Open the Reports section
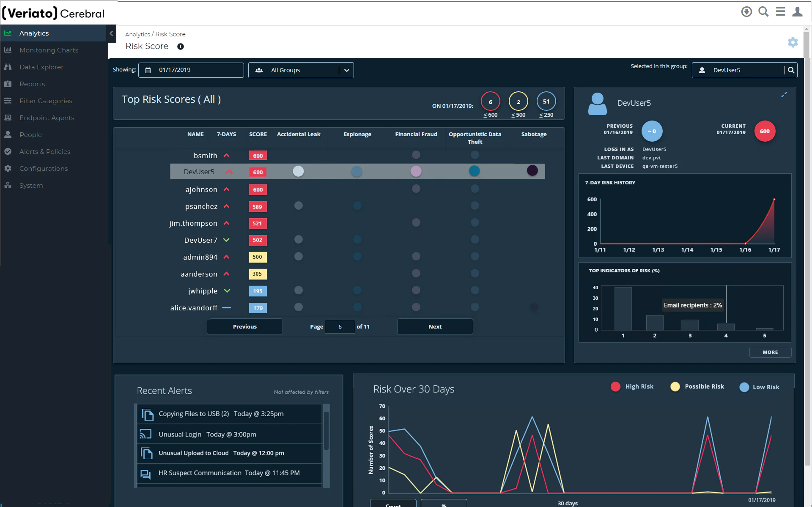The image size is (812, 507). coord(32,84)
